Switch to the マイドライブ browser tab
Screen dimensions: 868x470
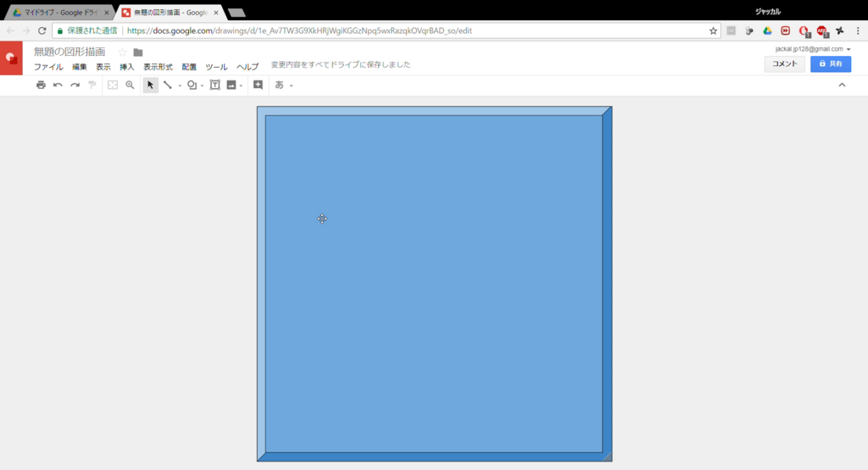click(x=58, y=12)
